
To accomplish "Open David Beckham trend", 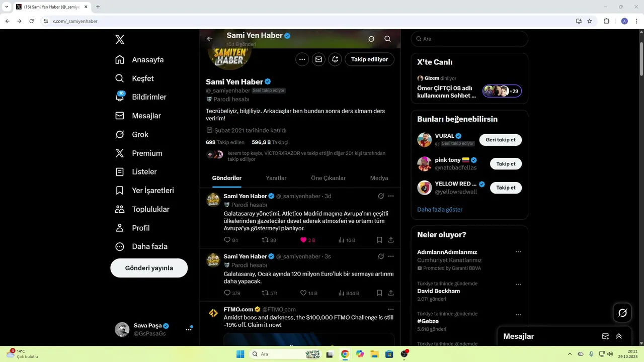I will click(x=439, y=291).
